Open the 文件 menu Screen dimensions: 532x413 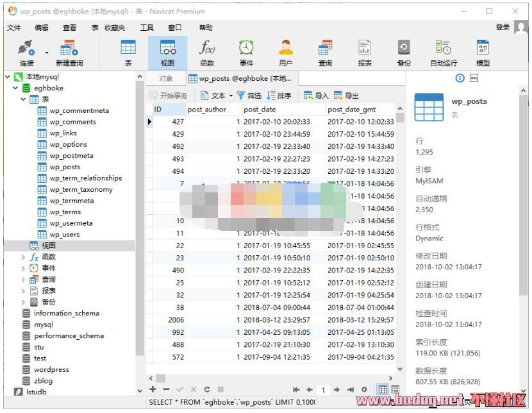pos(13,28)
